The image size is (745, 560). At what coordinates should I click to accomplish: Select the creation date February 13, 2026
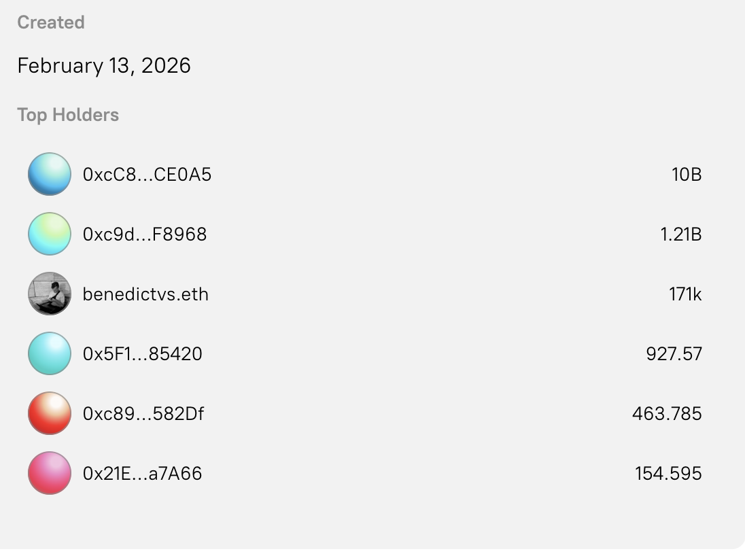pyautogui.click(x=104, y=65)
